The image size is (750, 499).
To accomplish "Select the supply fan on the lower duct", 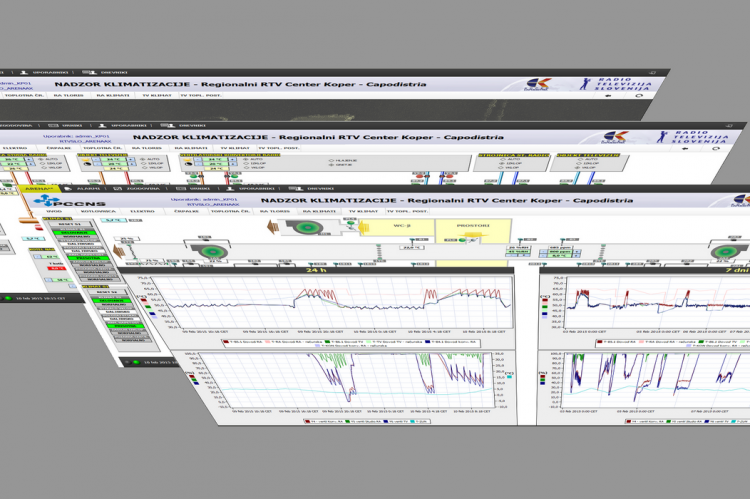I will [208, 251].
